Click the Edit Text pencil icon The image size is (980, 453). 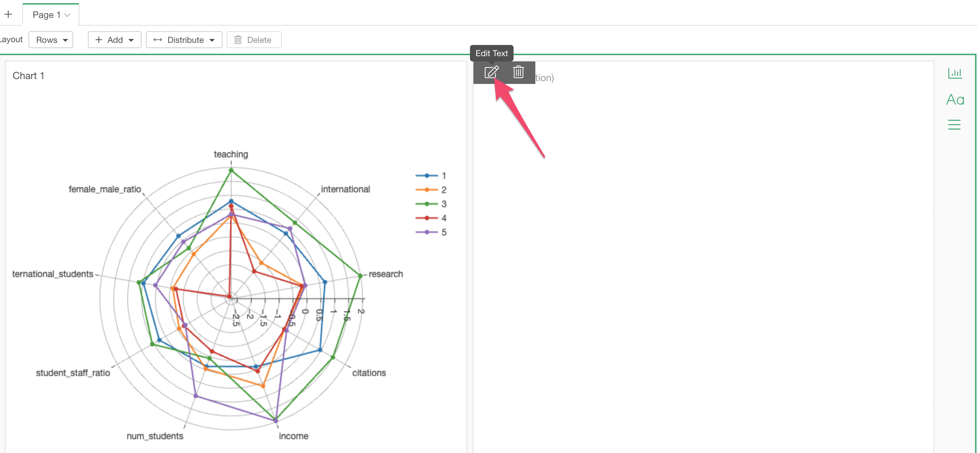pos(491,72)
